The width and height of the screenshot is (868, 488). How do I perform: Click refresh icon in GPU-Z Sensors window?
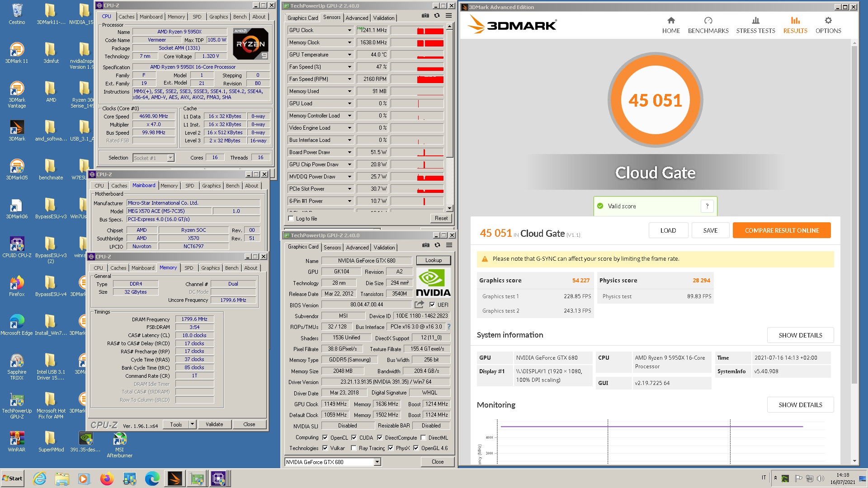pyautogui.click(x=437, y=15)
